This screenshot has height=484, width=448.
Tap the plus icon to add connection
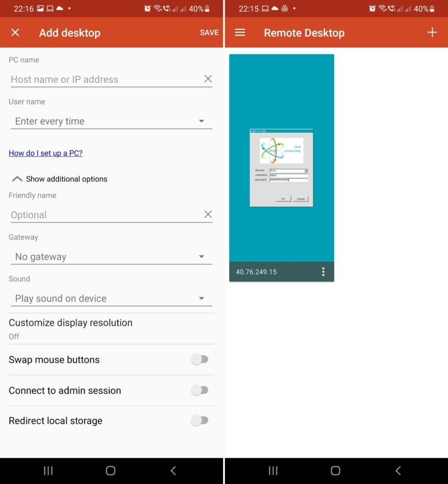tap(432, 33)
